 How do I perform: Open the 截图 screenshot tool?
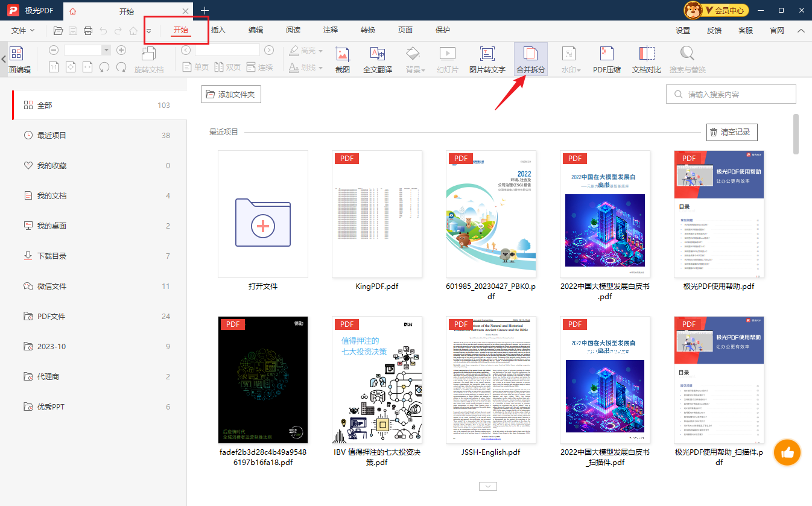342,60
